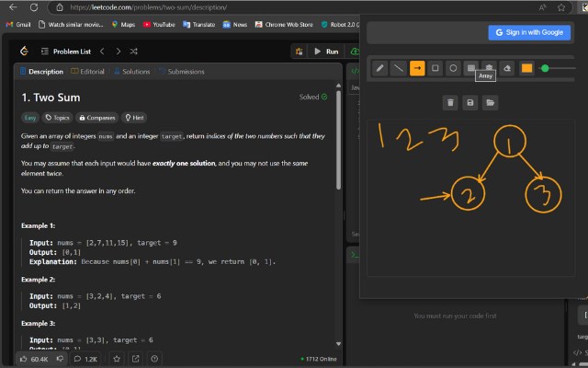
Task: Open the Maps bookmark
Action: [x=123, y=25]
